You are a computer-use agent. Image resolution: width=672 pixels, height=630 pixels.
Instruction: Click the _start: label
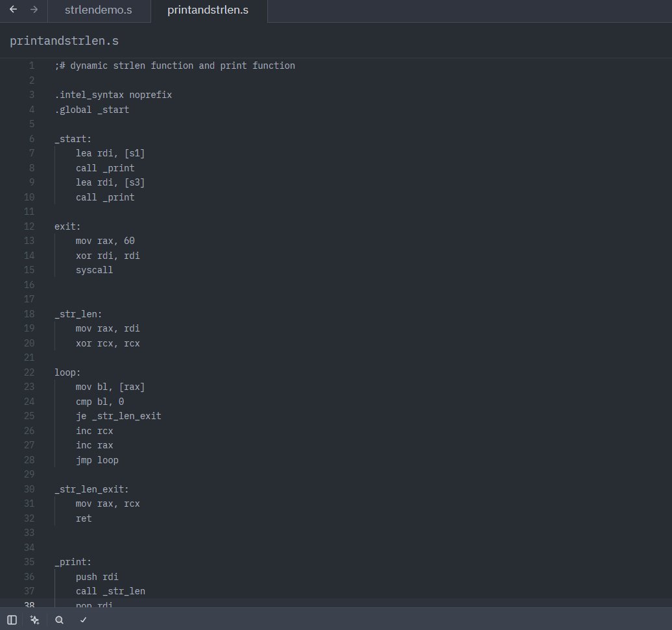73,139
